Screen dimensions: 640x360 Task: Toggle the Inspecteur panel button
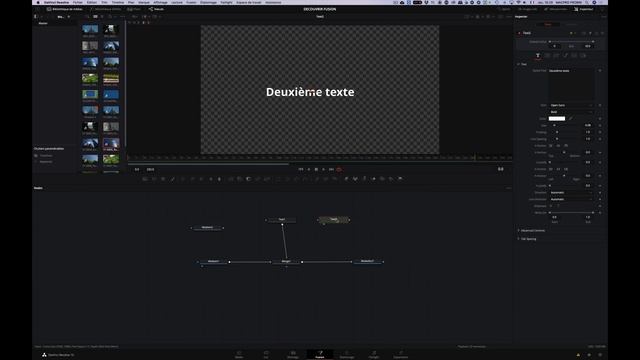tap(584, 9)
